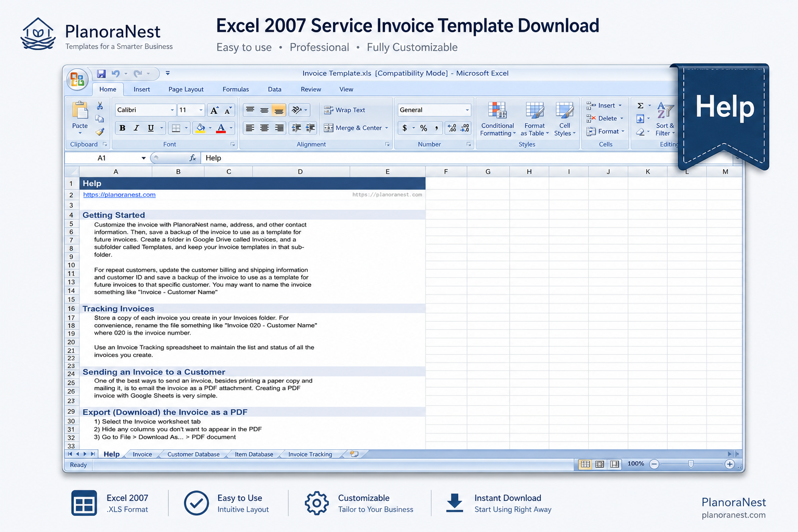This screenshot has height=532, width=798.
Task: Open General number format dropdown
Action: pyautogui.click(x=467, y=110)
